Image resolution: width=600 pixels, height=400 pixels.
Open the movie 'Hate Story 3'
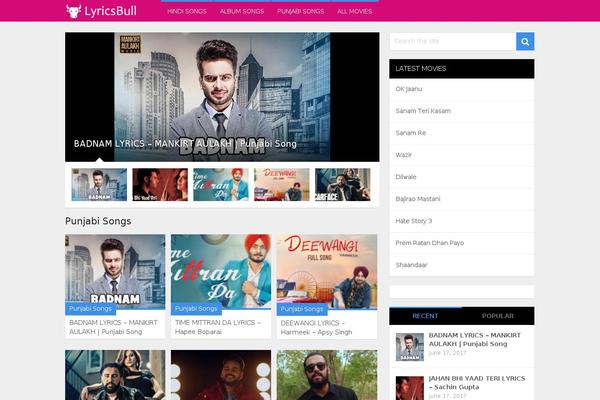[414, 221]
